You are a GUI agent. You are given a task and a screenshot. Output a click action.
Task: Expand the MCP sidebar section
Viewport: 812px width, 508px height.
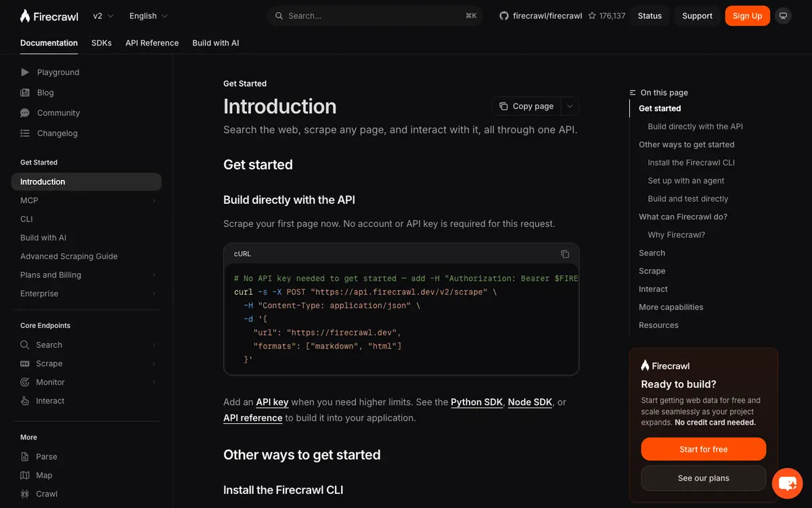point(154,200)
